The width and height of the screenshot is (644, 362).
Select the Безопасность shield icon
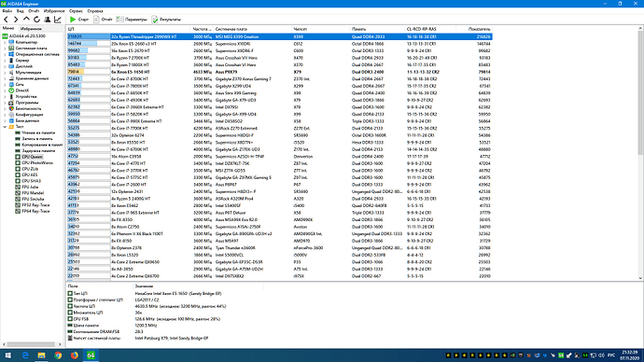pos(11,108)
